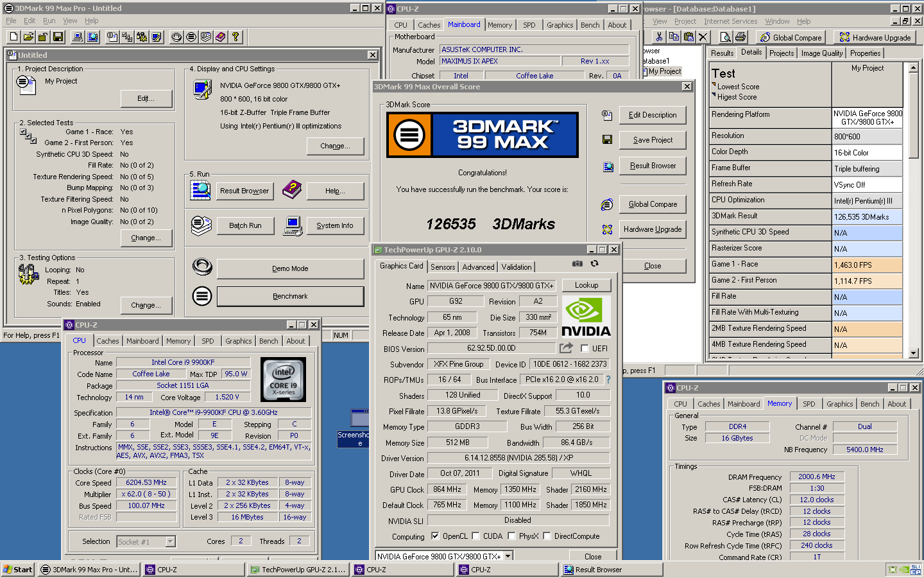Click Save Project in Overall Score dialog
Viewport: 924px width, 578px height.
(x=653, y=140)
